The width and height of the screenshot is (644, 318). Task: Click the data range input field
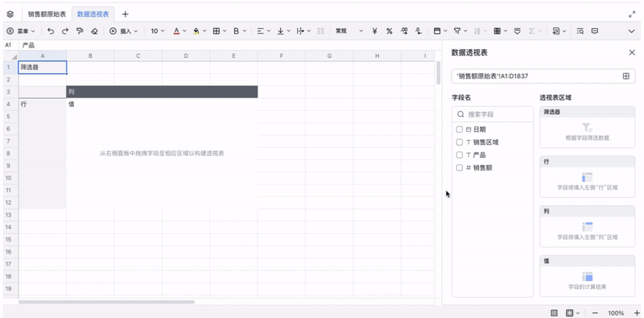tap(543, 76)
